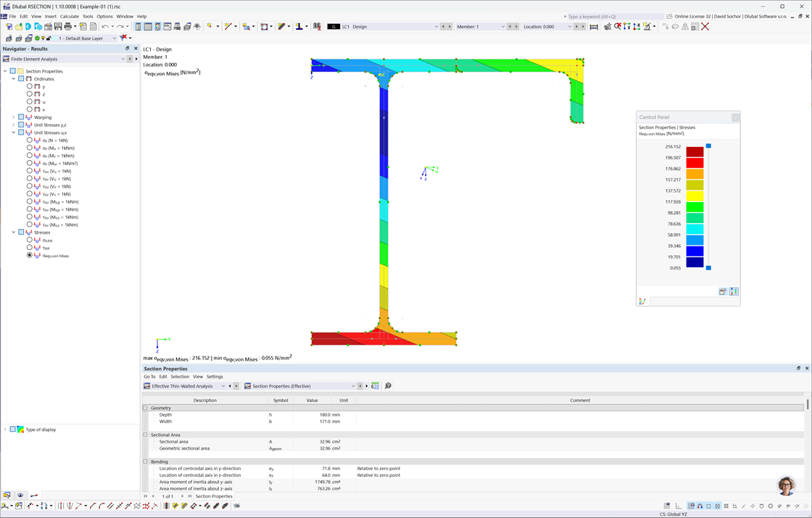Toggle the eye visibility icon above Type of display
Viewport: 812px width, 518px height.
click(x=20, y=495)
